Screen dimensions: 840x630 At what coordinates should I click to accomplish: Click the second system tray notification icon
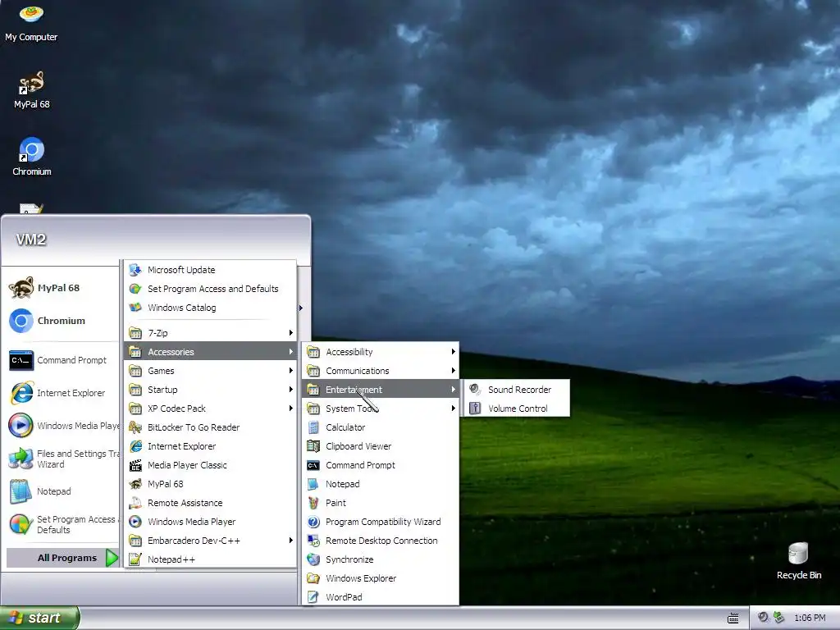(778, 618)
